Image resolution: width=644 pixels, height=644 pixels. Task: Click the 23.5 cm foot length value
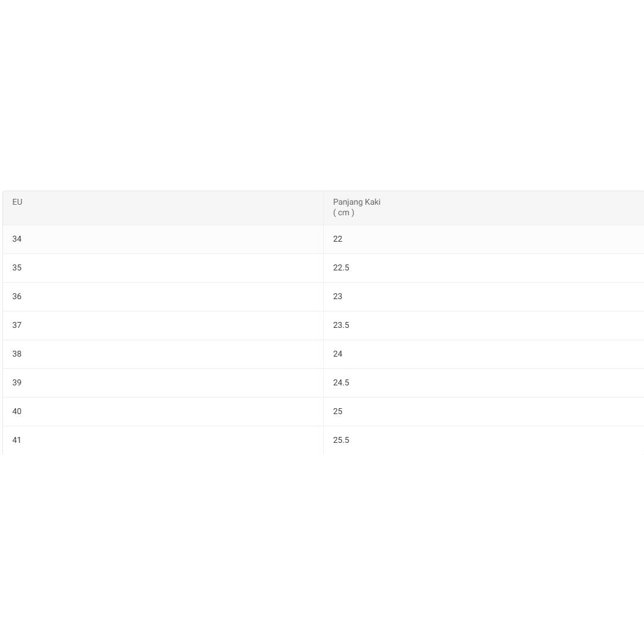(x=341, y=326)
